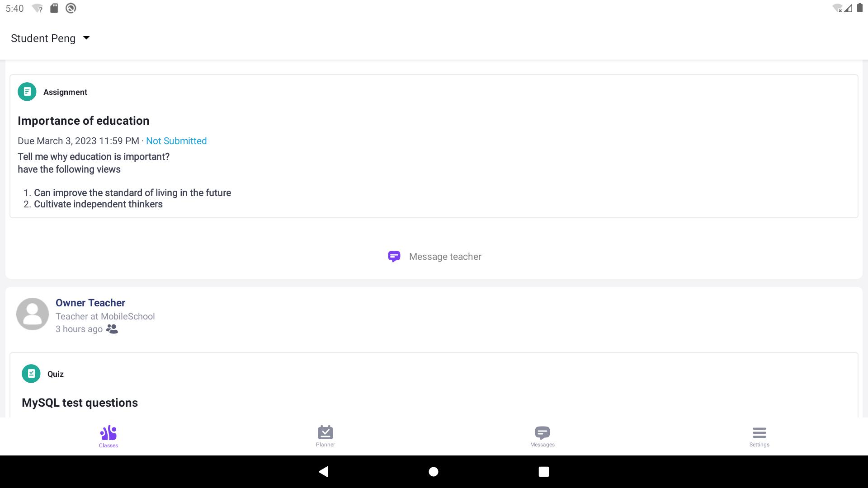This screenshot has height=488, width=868.
Task: Select the Student Peng account name
Action: [43, 38]
